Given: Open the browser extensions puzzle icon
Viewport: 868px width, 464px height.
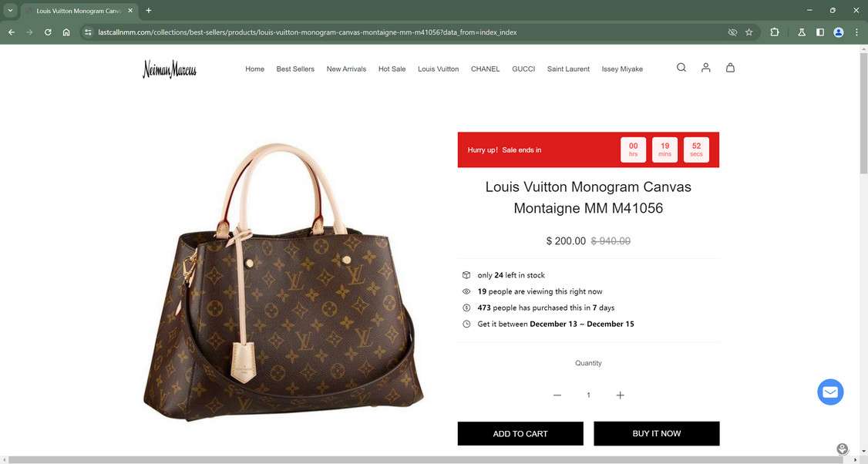Looking at the screenshot, I should (775, 32).
